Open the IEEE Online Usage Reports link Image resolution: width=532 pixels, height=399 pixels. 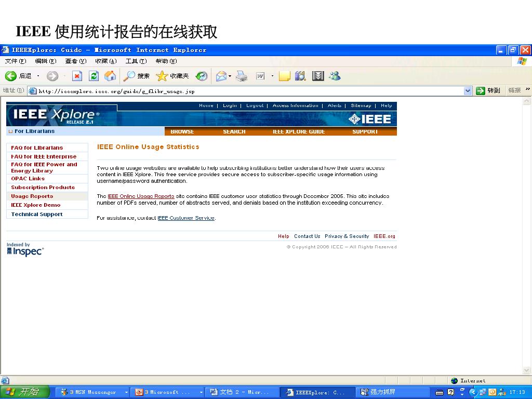click(x=141, y=196)
